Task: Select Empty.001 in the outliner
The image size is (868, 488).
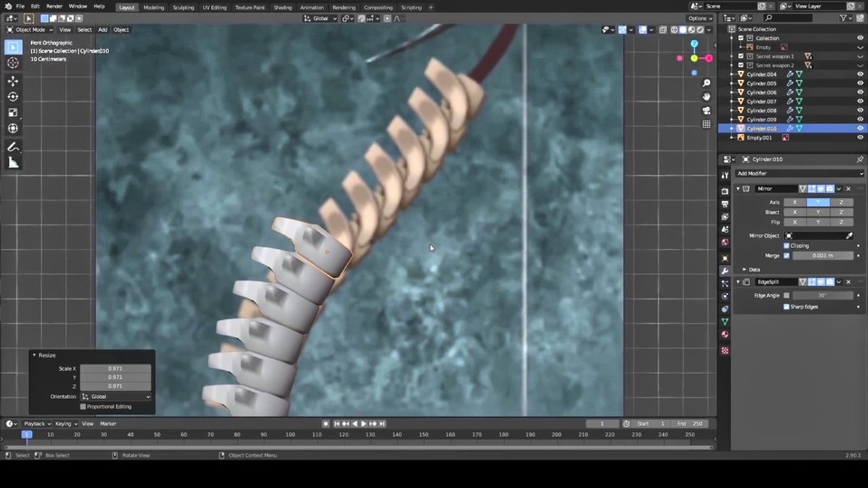Action: [759, 138]
